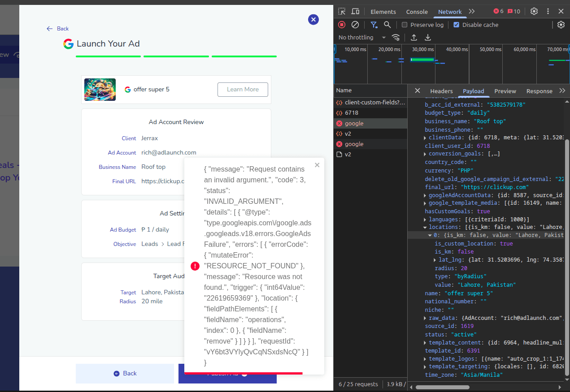Click the payload vertical scrollbar
Viewport: 570px width, 392px height.
click(x=567, y=258)
